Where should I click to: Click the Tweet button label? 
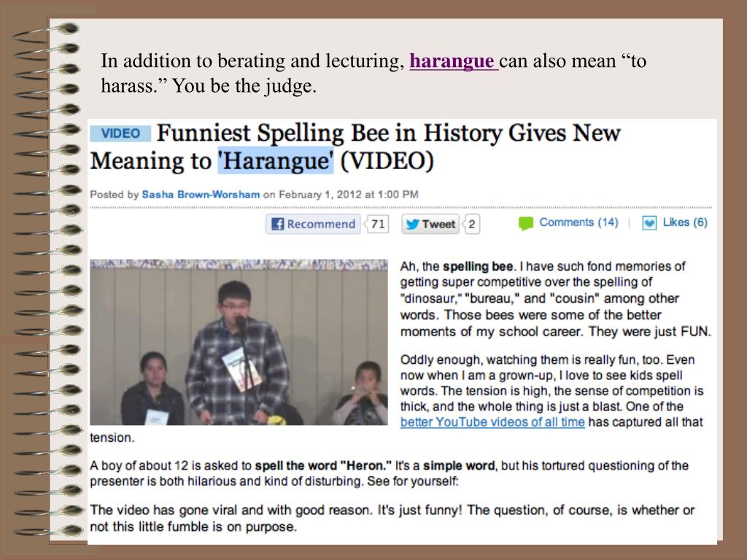pos(438,224)
